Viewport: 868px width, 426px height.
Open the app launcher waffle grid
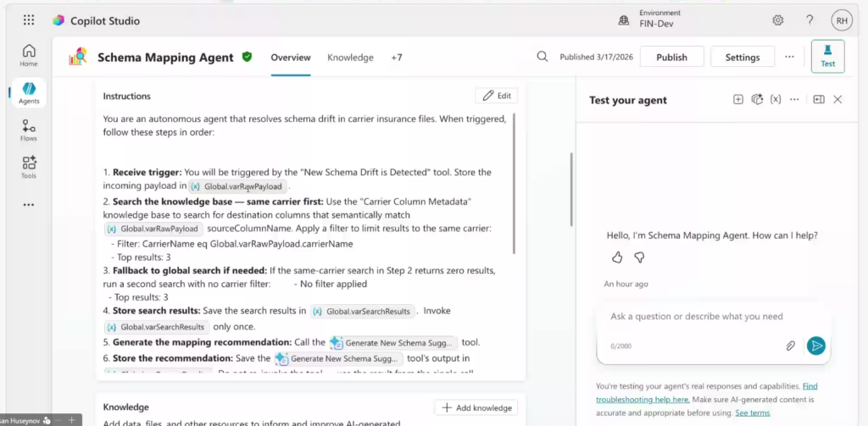(x=29, y=20)
